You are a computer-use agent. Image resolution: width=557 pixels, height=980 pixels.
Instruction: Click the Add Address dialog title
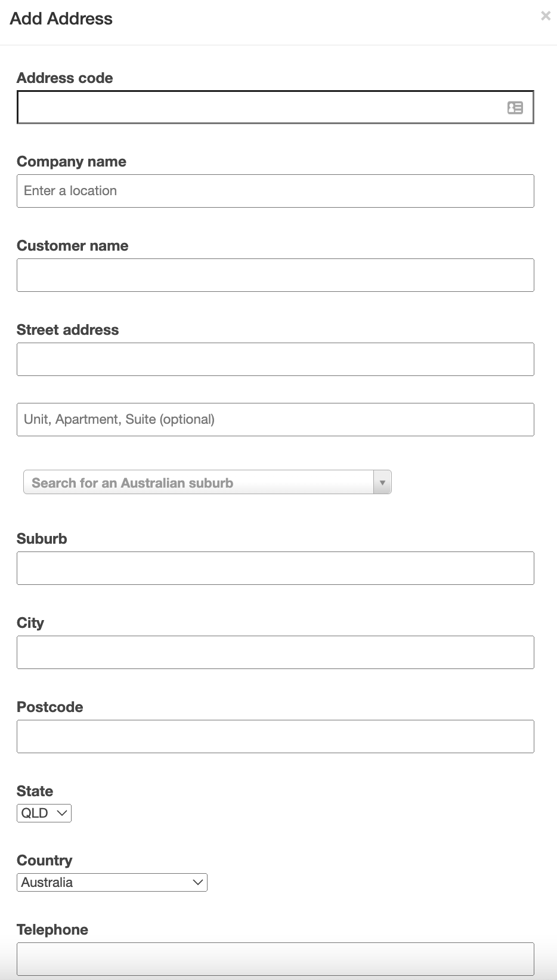point(61,19)
